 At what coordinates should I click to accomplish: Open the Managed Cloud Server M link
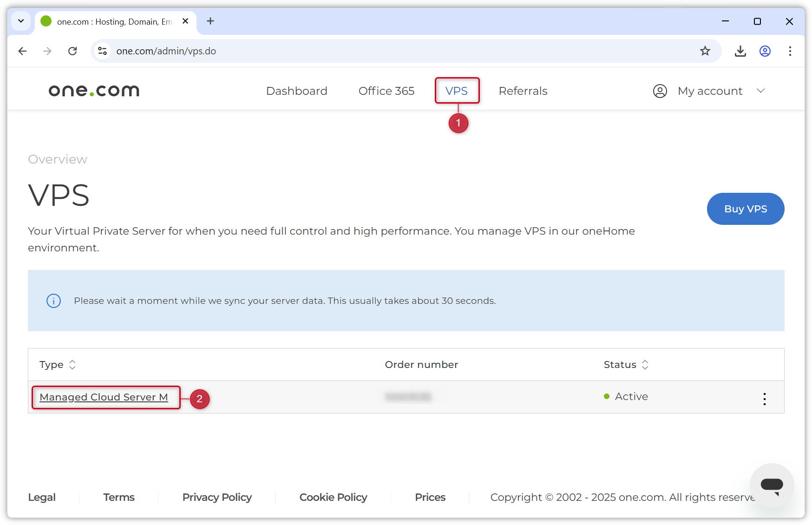(104, 397)
